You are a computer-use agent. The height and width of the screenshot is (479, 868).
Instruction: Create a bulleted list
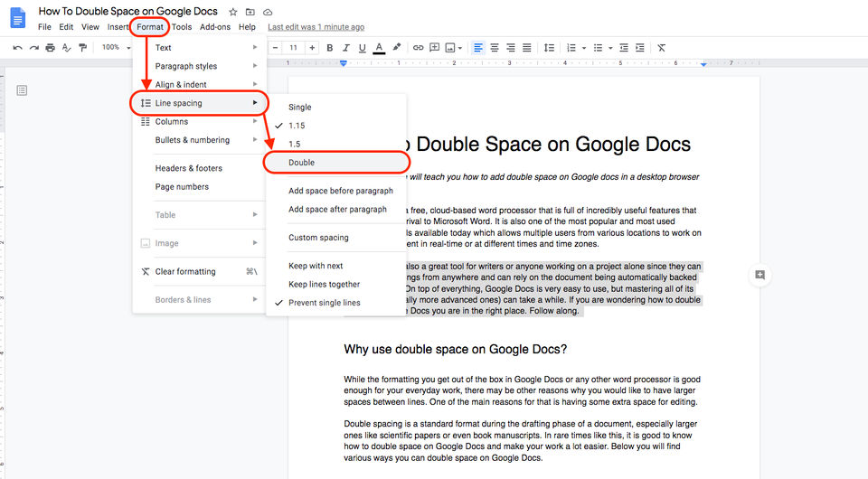click(x=598, y=48)
